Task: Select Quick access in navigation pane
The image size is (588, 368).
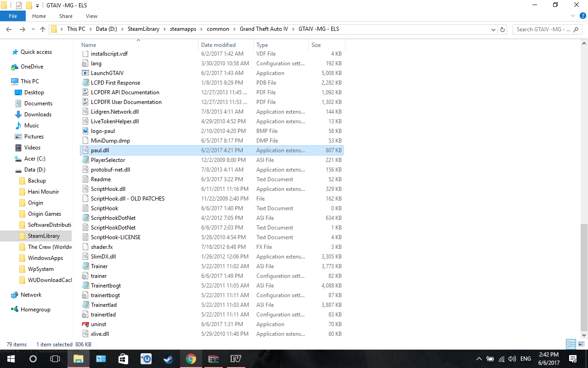Action: point(36,52)
